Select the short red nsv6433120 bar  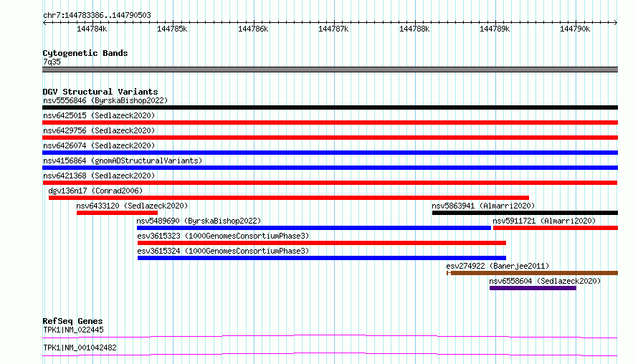(117, 213)
